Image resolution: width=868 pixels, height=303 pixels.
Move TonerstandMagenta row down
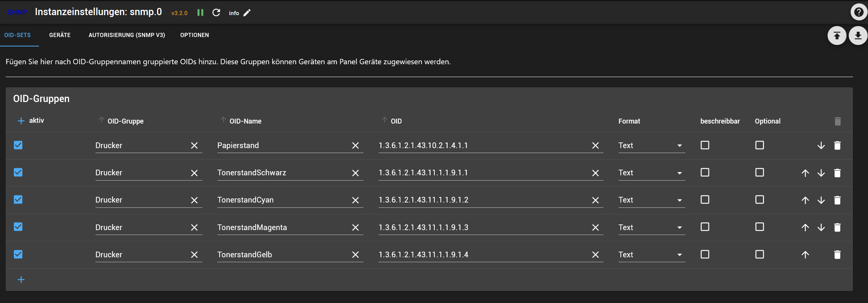[x=821, y=227]
